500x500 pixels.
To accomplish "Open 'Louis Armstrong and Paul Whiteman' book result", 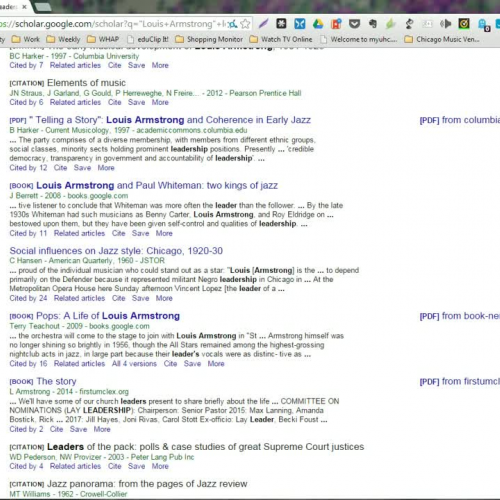I will click(157, 185).
